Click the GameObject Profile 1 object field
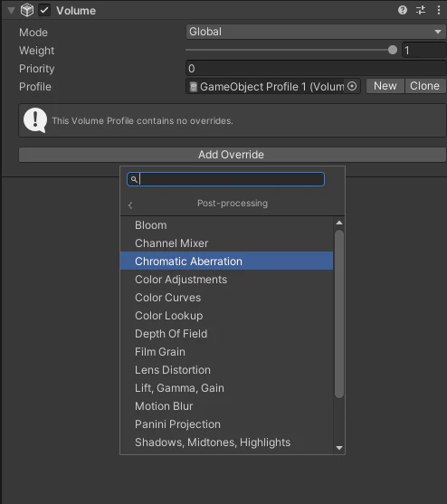The height and width of the screenshot is (504, 447). (273, 87)
